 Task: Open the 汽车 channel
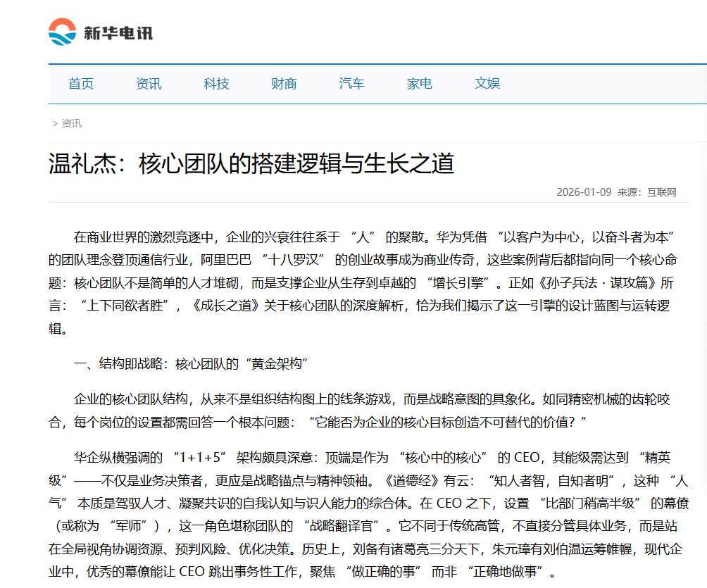(351, 83)
